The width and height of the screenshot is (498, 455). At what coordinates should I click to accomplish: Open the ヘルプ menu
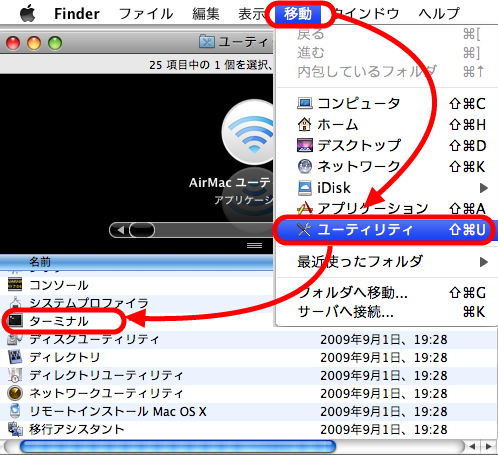tap(439, 14)
